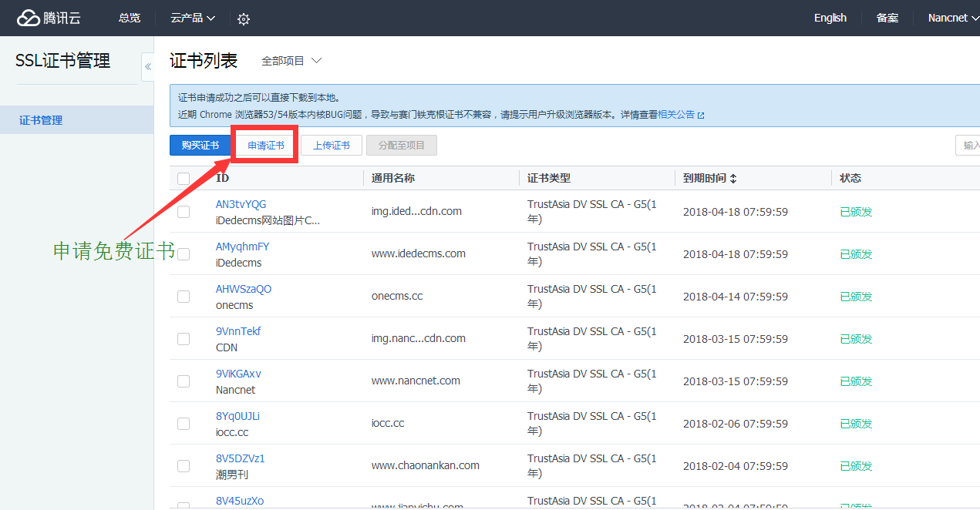Viewport: 980px width, 510px height.
Task: Go to 总览 in the top navigation
Action: pos(130,18)
